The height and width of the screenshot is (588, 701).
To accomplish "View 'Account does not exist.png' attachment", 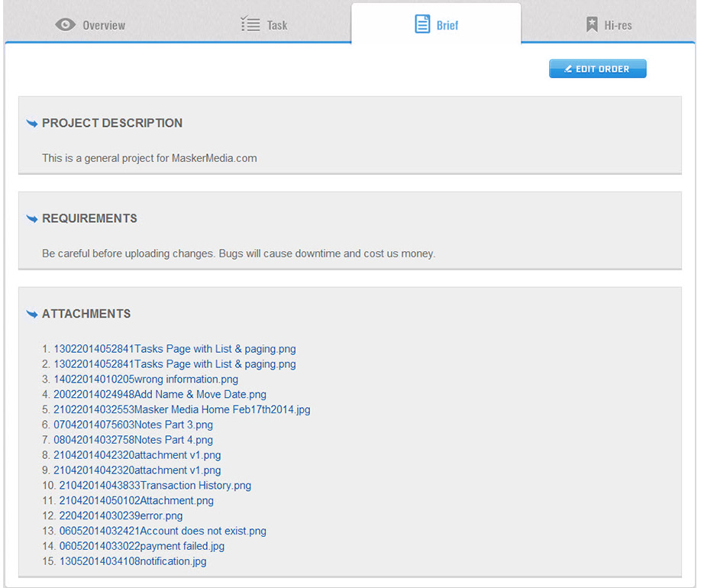I will (163, 531).
